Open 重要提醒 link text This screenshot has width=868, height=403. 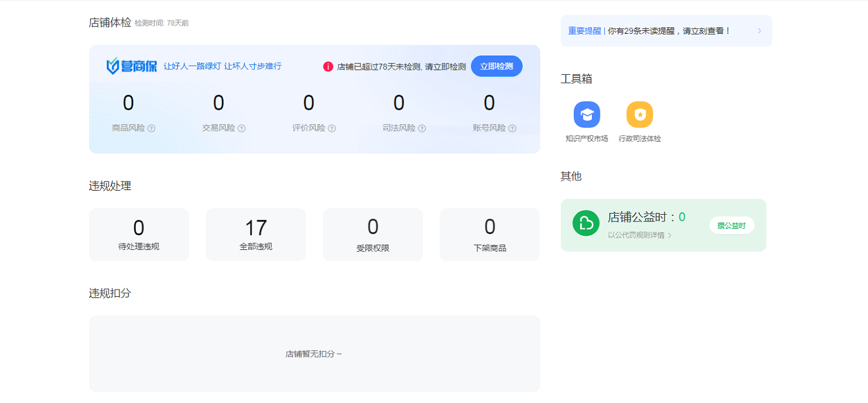click(x=585, y=31)
